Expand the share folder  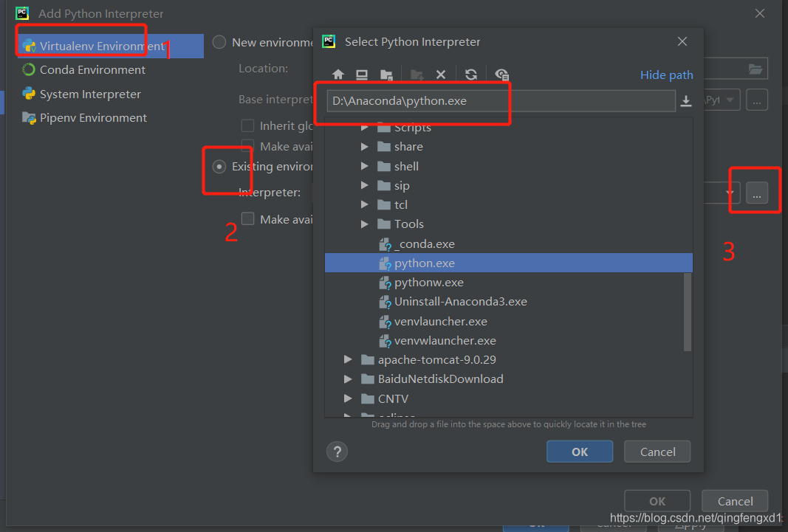(x=364, y=147)
